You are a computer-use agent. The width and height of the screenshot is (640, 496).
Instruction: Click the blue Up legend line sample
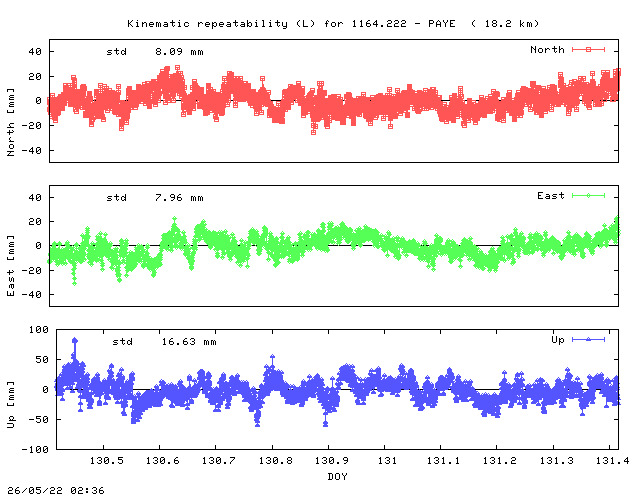(x=588, y=340)
